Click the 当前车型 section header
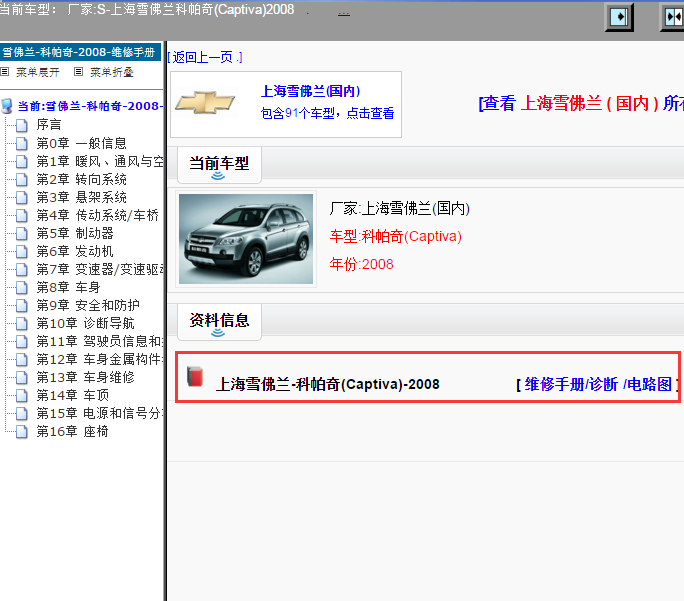This screenshot has width=684, height=601. coord(219,165)
